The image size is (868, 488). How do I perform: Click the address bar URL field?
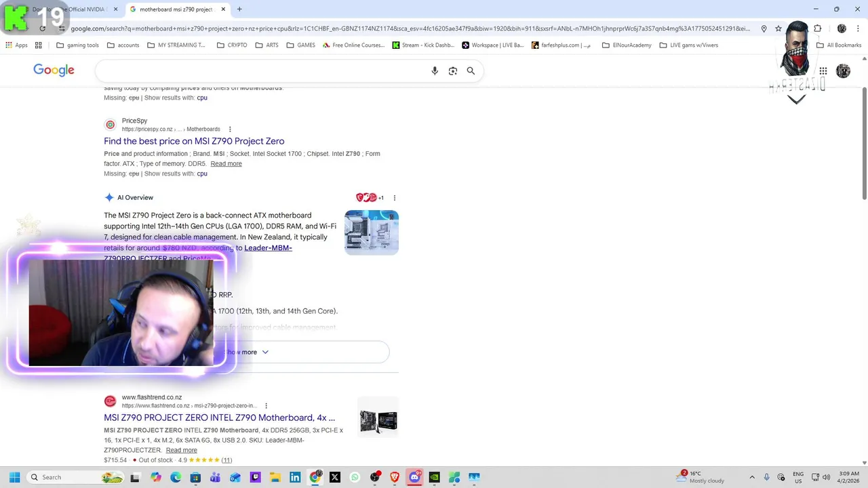click(410, 28)
